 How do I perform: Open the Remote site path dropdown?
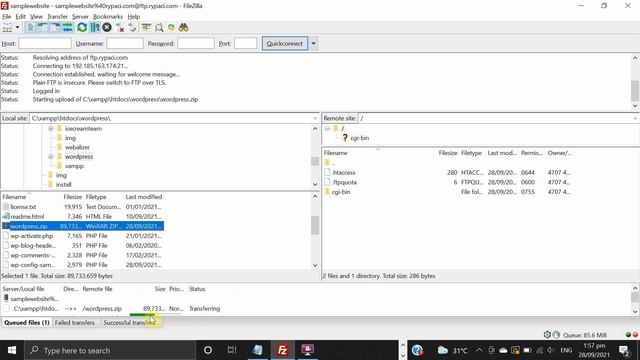click(635, 118)
